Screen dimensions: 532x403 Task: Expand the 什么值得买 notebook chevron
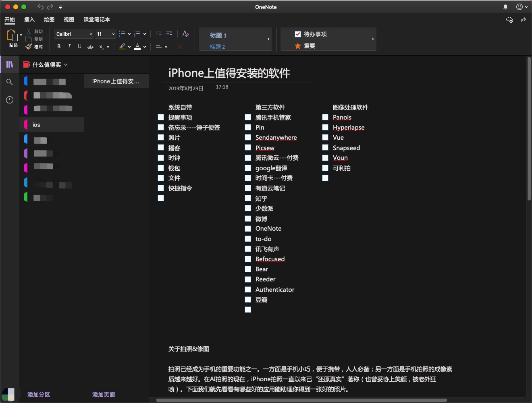(66, 64)
